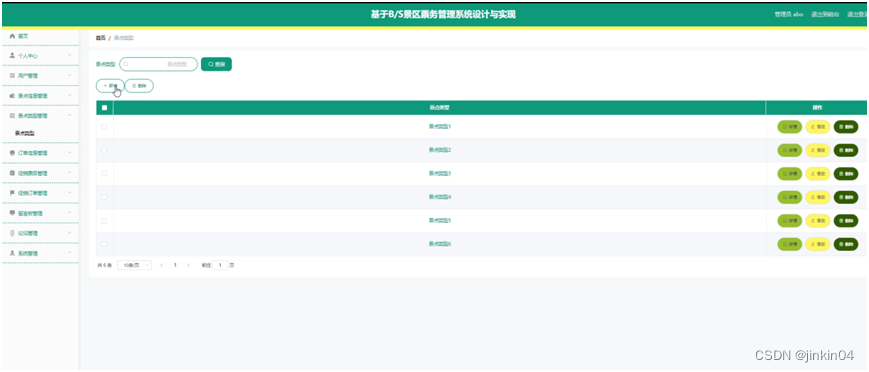Expand 系统管理 via its chevron
Screen dimensions: 869x372
click(69, 253)
